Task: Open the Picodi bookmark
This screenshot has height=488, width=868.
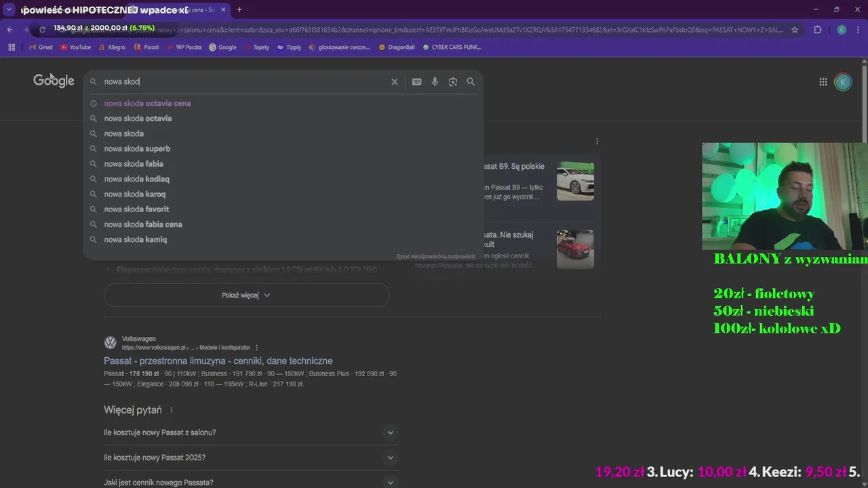Action: coord(146,47)
